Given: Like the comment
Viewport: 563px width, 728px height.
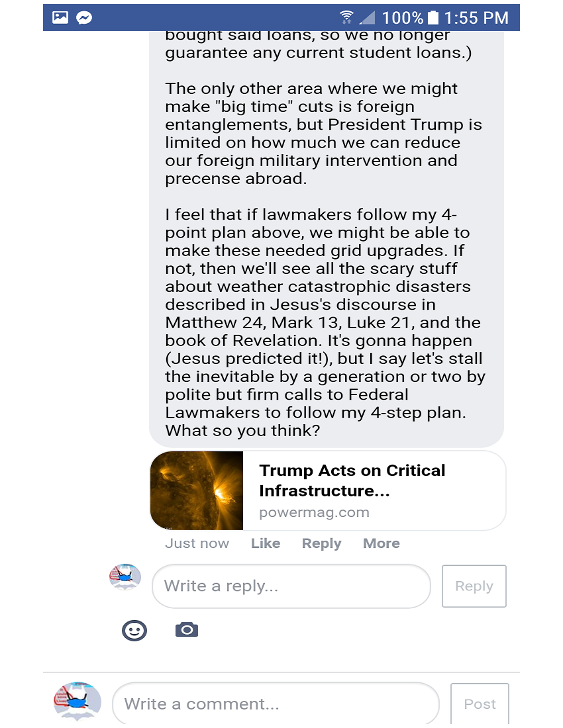Looking at the screenshot, I should 266,543.
